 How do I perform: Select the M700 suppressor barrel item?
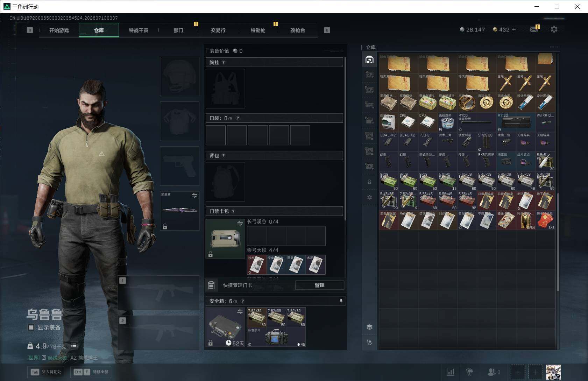476,122
